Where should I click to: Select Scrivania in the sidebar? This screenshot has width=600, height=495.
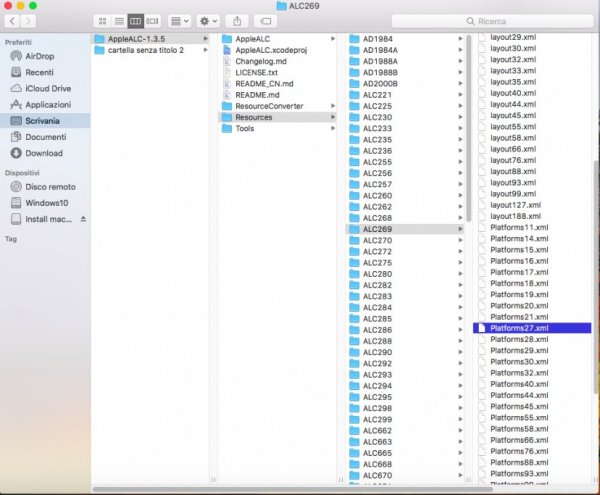(45, 121)
